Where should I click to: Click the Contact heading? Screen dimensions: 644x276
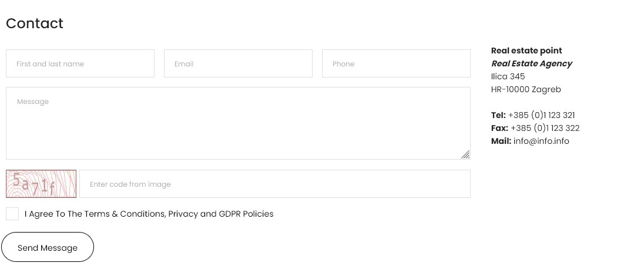[35, 23]
